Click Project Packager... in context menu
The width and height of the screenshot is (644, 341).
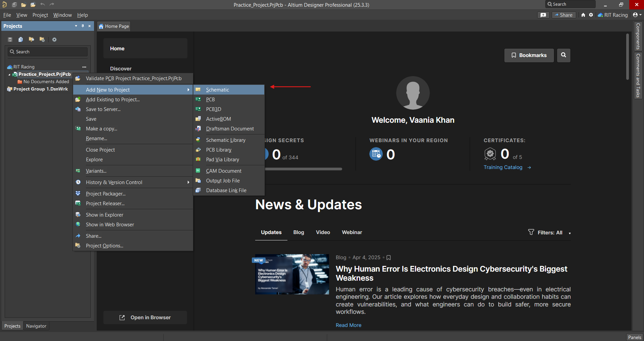point(133,194)
